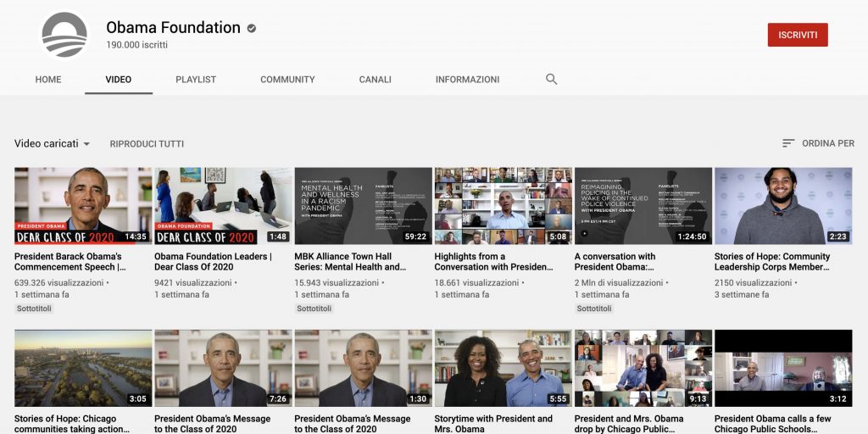Screen dimensions: 868x434
Task: Switch to the HOME tab
Action: (48, 80)
